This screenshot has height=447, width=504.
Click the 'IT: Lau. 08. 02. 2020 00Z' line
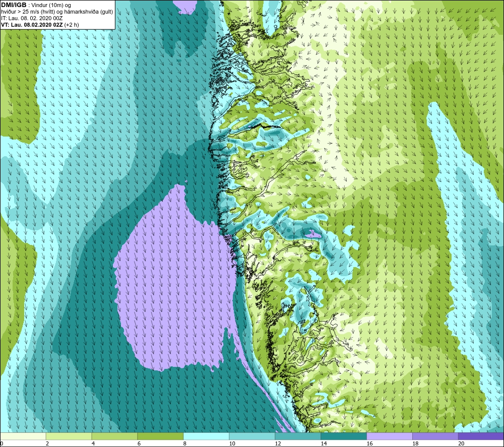click(x=32, y=18)
